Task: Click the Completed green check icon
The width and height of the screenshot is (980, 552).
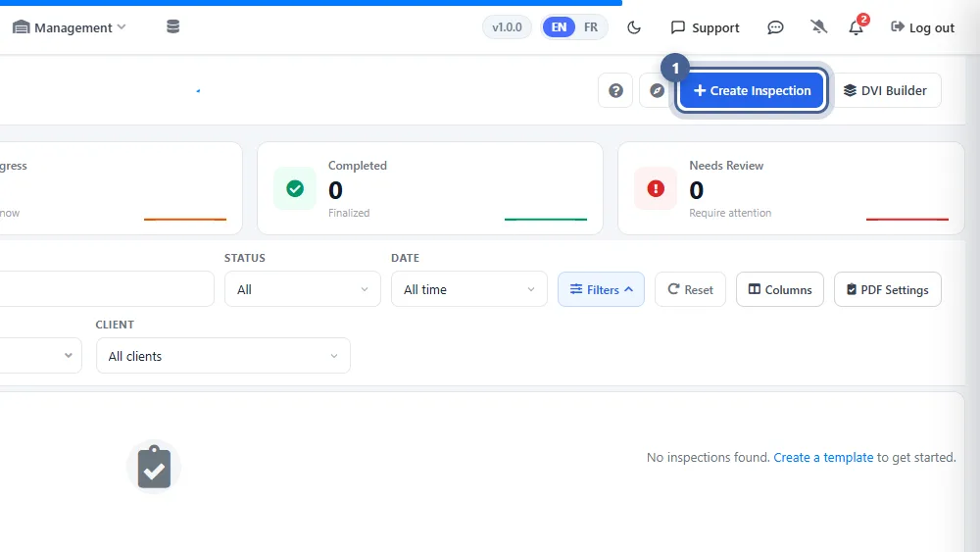Action: (295, 189)
